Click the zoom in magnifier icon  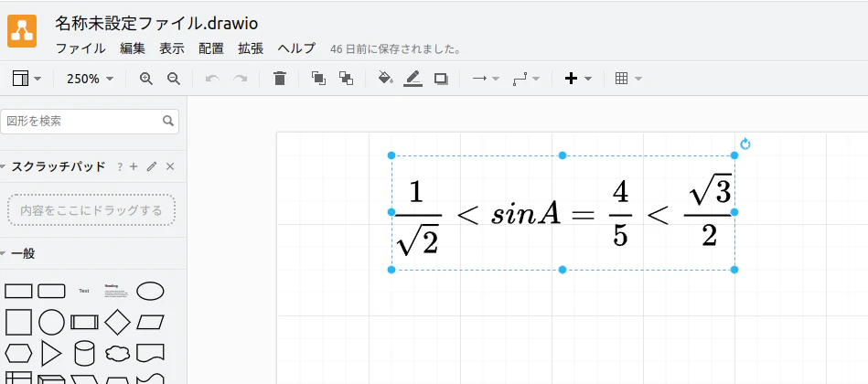[x=146, y=79]
